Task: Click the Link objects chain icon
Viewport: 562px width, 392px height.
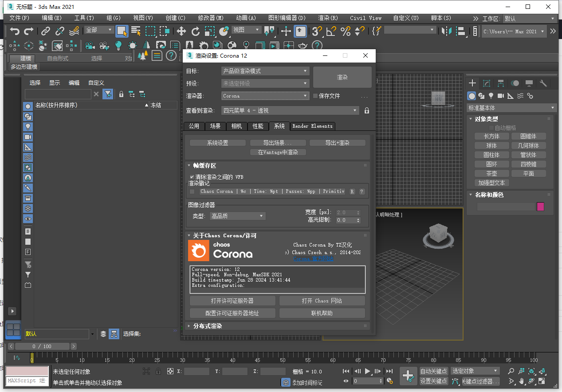Action: point(45,31)
